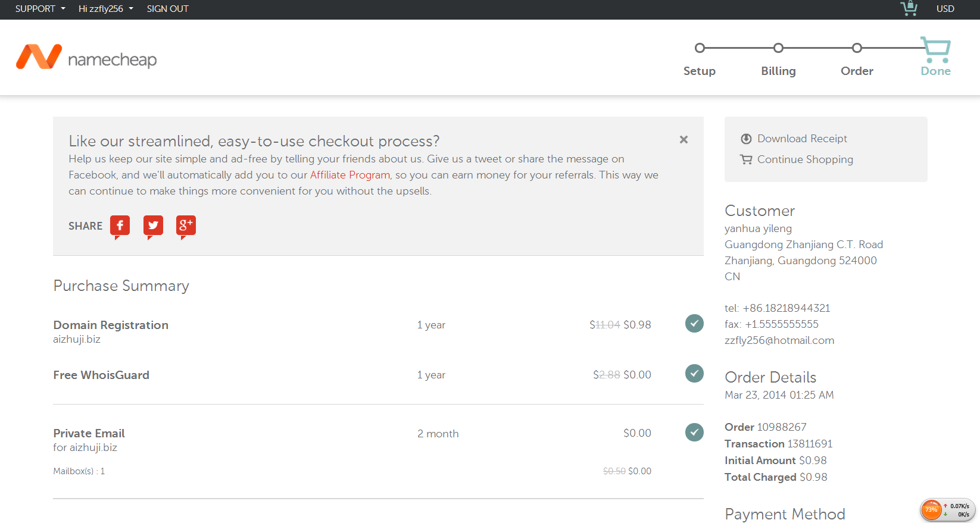The width and height of the screenshot is (980, 523).
Task: Click the date Mar 23, 2014 01:25 AM
Action: (x=779, y=395)
